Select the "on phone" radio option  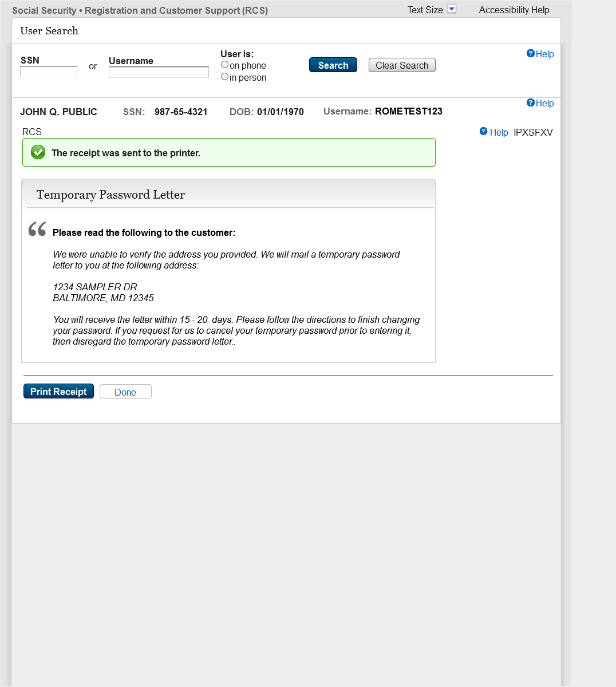pyautogui.click(x=224, y=65)
